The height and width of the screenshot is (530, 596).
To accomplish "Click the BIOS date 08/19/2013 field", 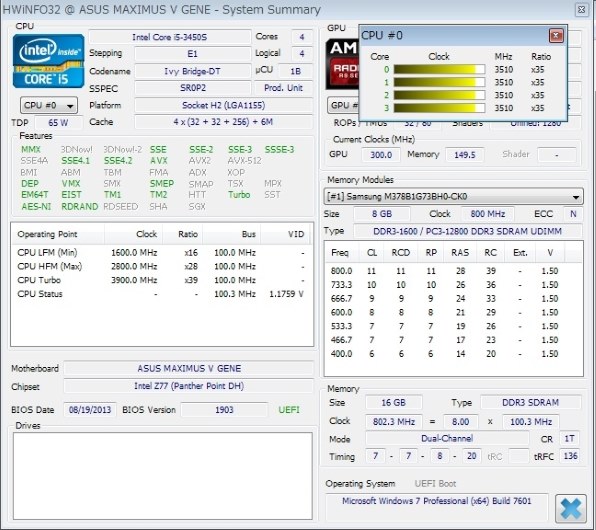I will point(90,410).
